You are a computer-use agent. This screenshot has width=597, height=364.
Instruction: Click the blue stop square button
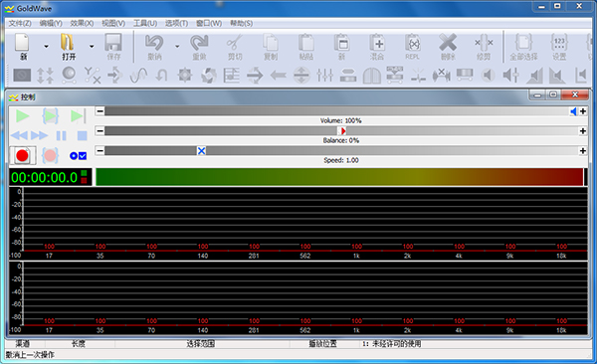tap(82, 135)
